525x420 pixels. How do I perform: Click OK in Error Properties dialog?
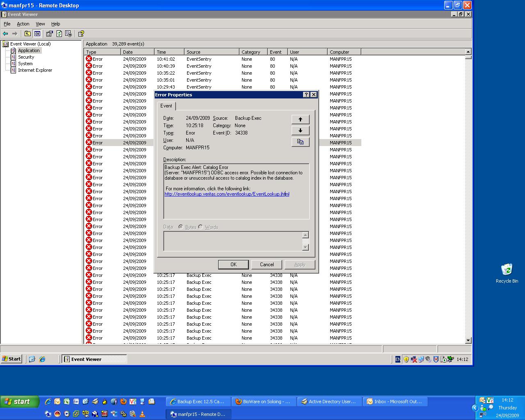click(233, 265)
